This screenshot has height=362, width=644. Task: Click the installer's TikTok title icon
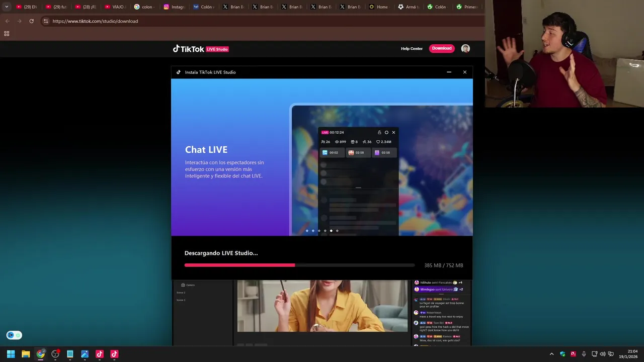(178, 72)
